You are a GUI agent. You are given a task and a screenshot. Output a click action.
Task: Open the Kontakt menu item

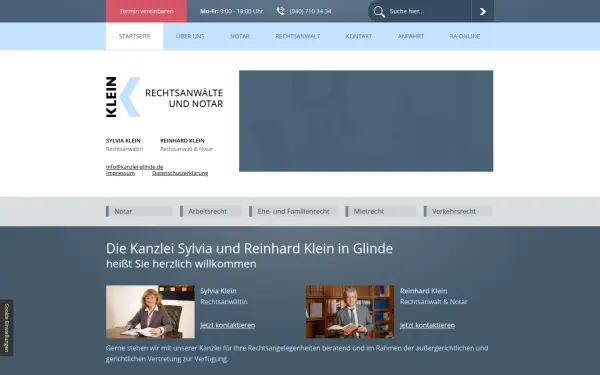359,36
